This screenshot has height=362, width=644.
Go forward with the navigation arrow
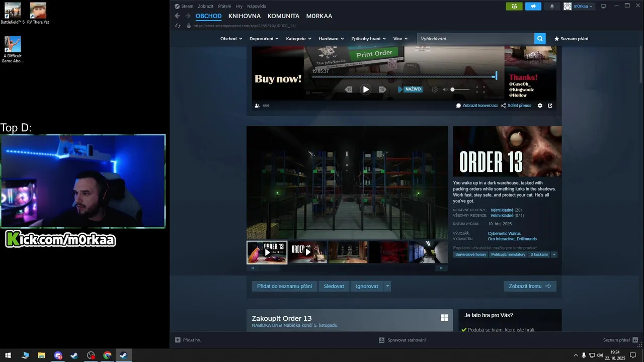[188, 16]
